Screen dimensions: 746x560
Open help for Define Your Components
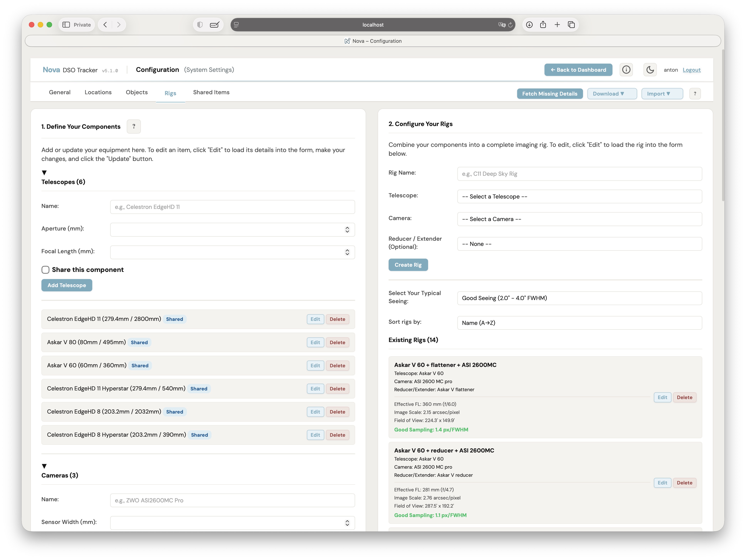click(134, 126)
